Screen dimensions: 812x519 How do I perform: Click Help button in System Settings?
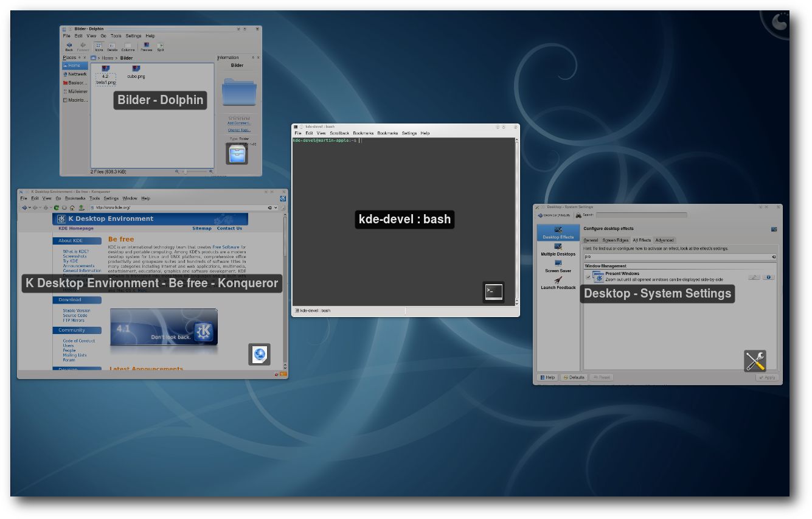coord(547,377)
